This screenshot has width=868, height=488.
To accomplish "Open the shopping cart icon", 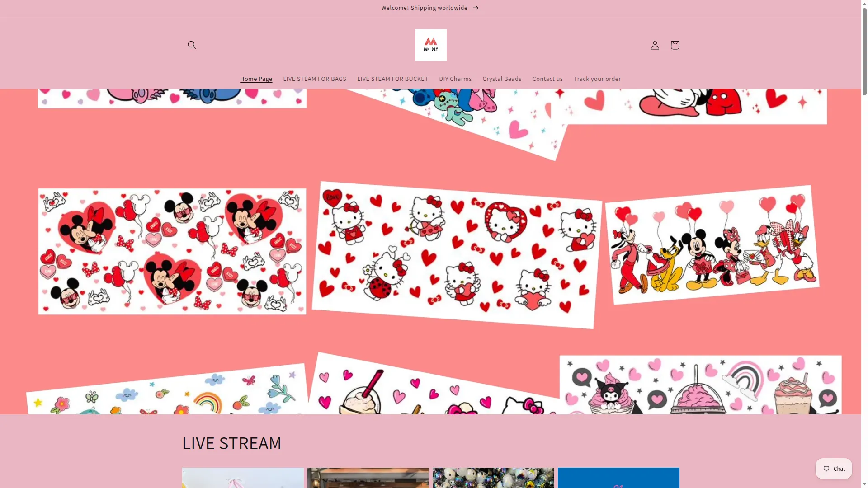I will tap(675, 45).
